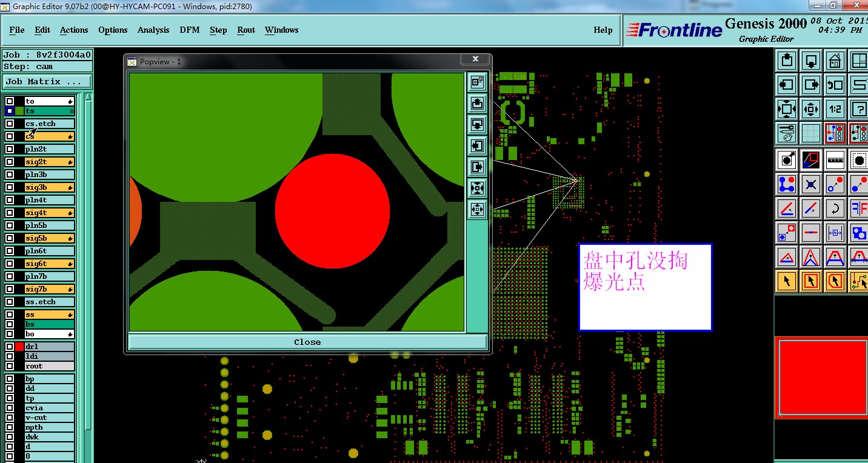Image resolution: width=868 pixels, height=463 pixels.
Task: Click the rectangle-framed arrow selection tool
Action: pyautogui.click(x=811, y=281)
